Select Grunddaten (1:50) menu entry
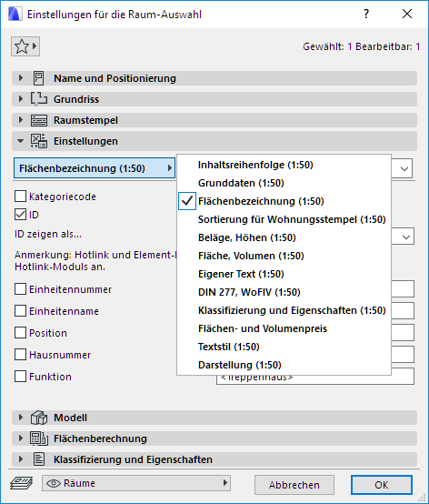This screenshot has width=429, height=504. point(284,183)
